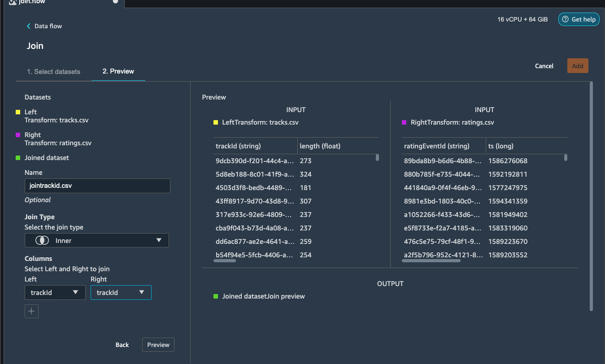The height and width of the screenshot is (364, 605).
Task: Click the ratingEventId cell 89bda8b9-b6d6-4b88
Action: 444,160
